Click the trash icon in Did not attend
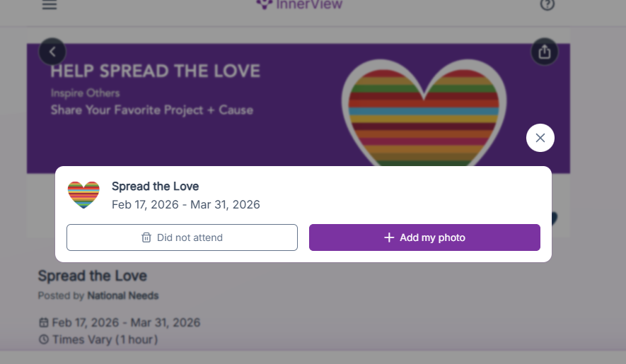626x364 pixels. 146,237
